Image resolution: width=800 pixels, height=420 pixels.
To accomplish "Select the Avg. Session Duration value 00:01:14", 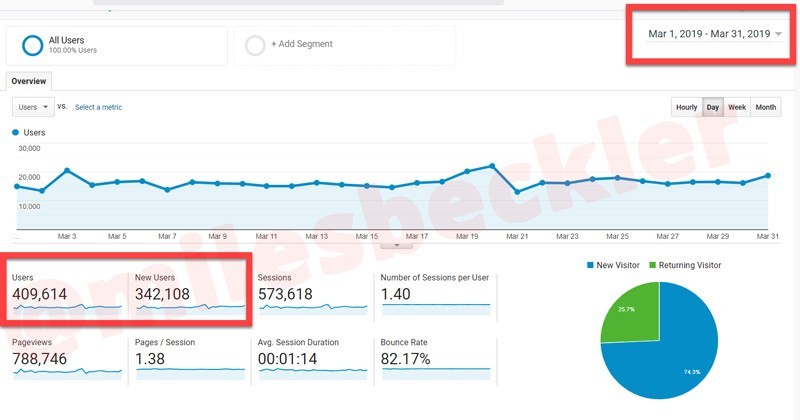I will point(288,359).
